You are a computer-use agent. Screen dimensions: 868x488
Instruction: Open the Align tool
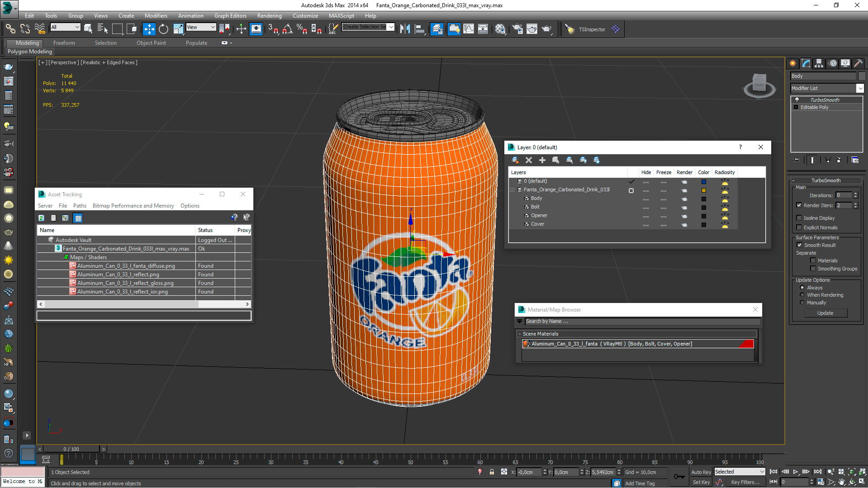[420, 29]
